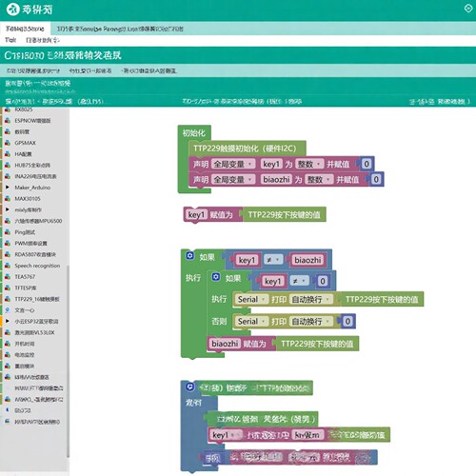Click the 0 value in the 否则 Serial print

pyautogui.click(x=347, y=322)
